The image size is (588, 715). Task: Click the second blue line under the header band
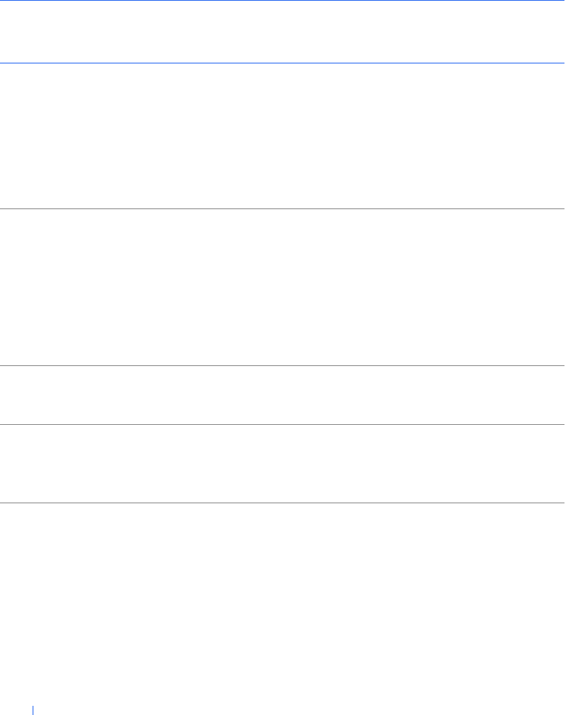click(281, 63)
